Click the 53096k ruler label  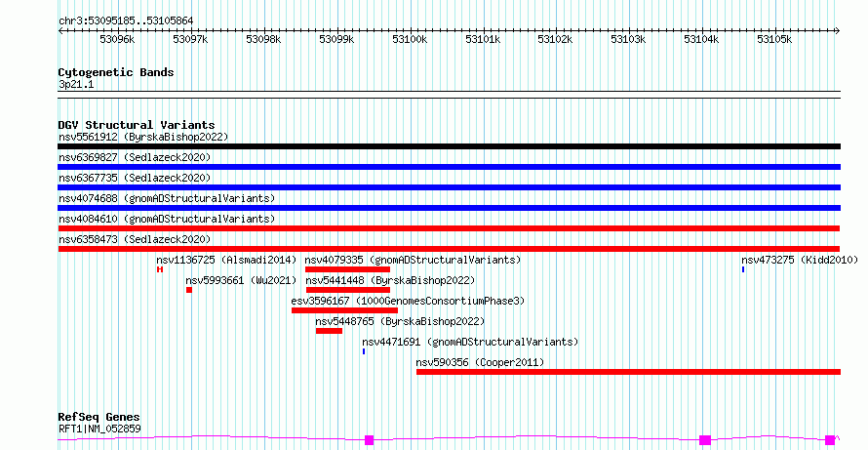click(x=117, y=40)
